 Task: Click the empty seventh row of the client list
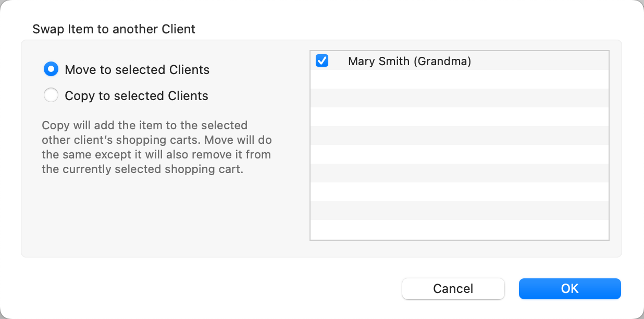pos(460,174)
